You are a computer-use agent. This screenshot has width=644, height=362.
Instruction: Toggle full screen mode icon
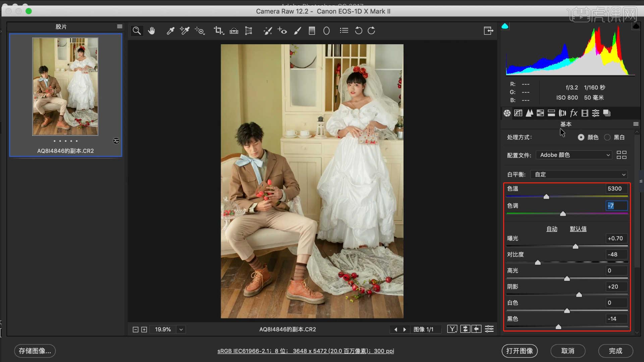pyautogui.click(x=488, y=31)
